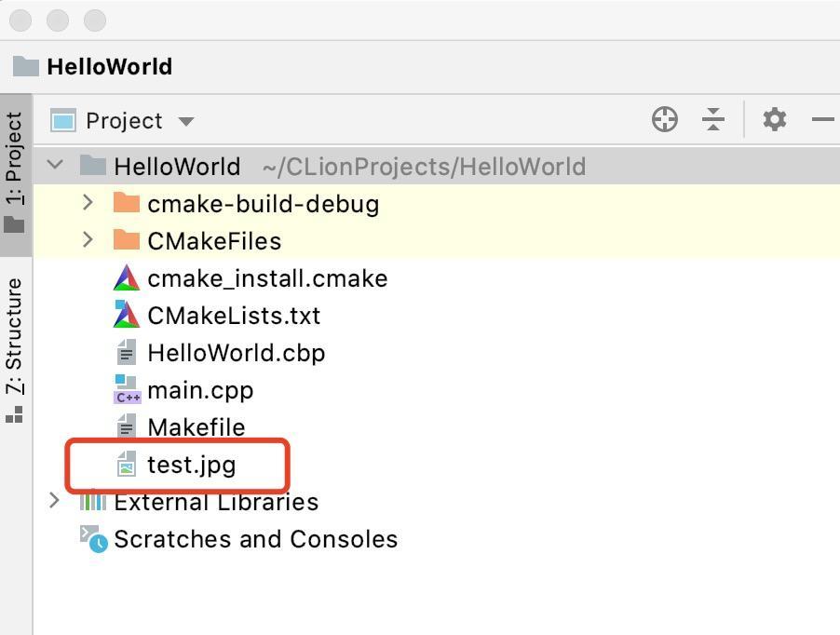Click the C++ icon beside main.cpp
This screenshot has width=840, height=635.
coord(127,390)
